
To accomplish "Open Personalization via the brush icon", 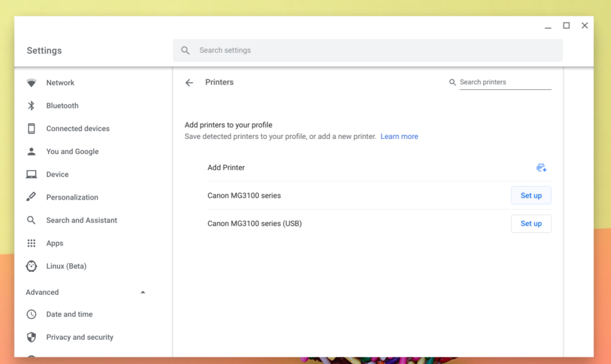I will point(31,197).
